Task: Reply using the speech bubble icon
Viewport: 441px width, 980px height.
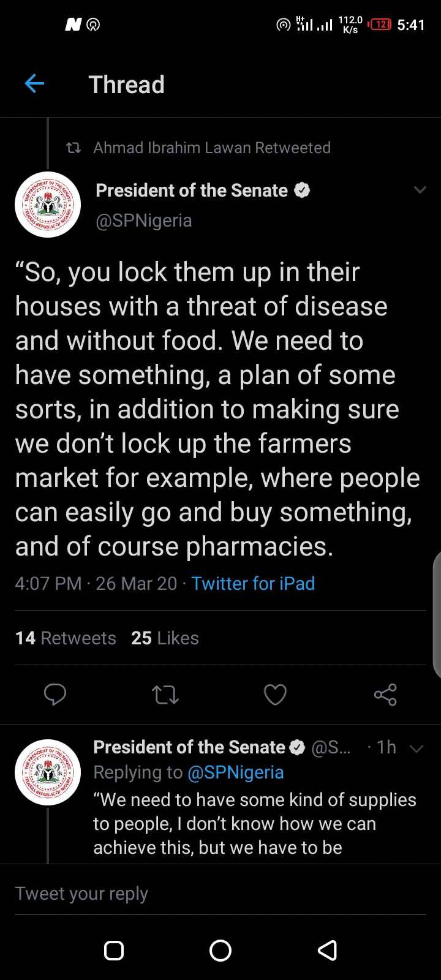Action: pos(55,695)
